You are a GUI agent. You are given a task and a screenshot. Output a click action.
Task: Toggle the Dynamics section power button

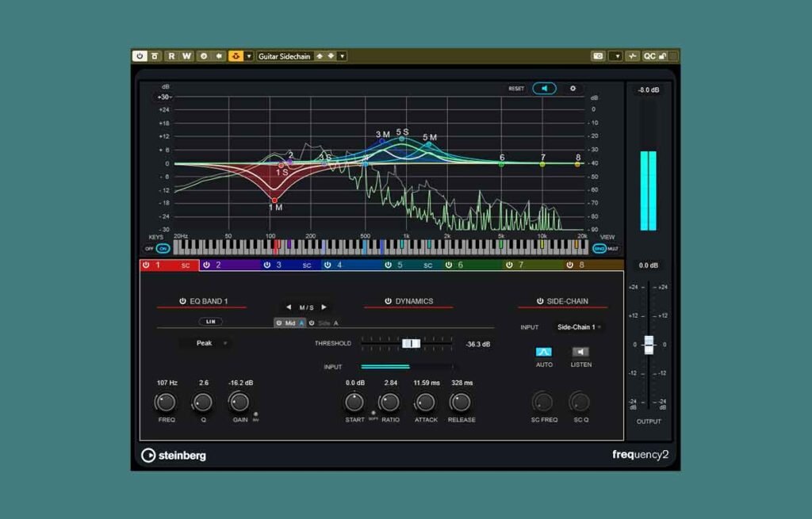[x=388, y=301]
